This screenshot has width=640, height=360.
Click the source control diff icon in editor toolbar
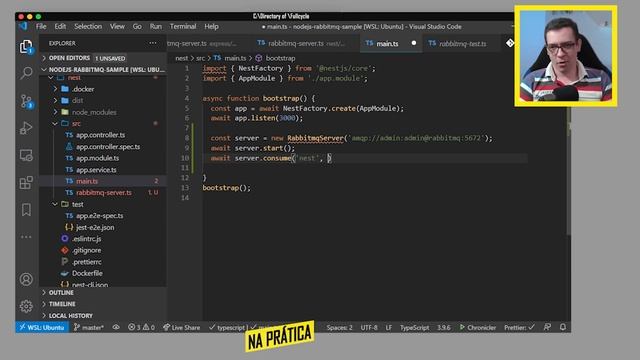point(510,43)
